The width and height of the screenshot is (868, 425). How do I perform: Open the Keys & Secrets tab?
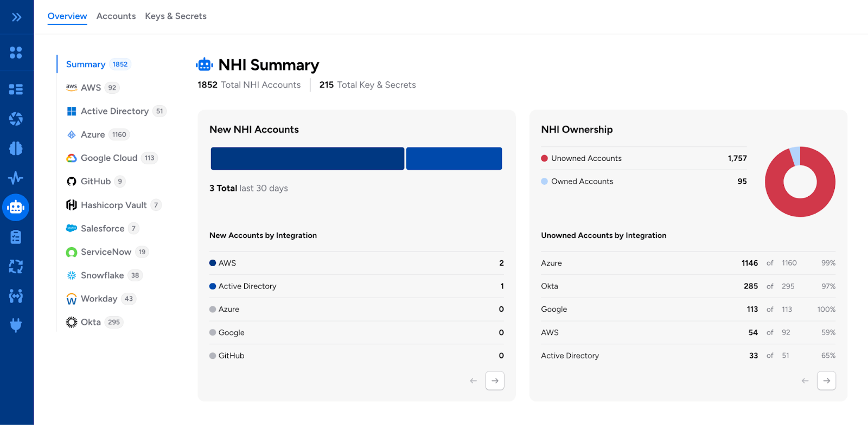(175, 16)
